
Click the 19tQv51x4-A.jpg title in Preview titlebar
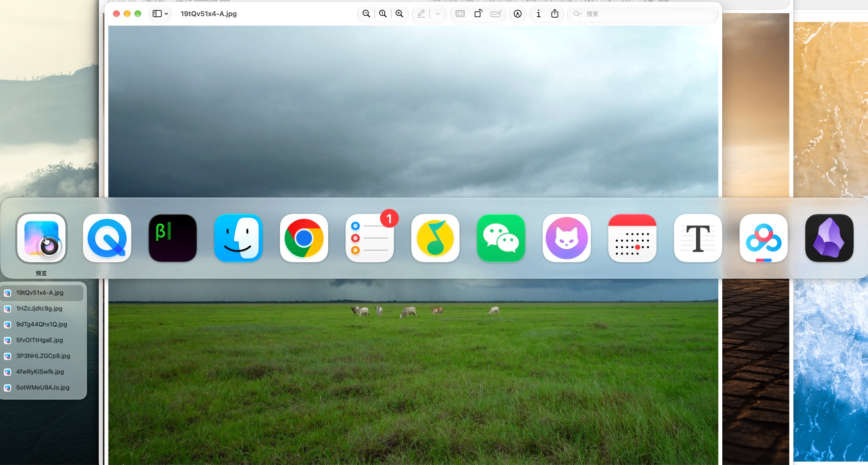pyautogui.click(x=209, y=14)
